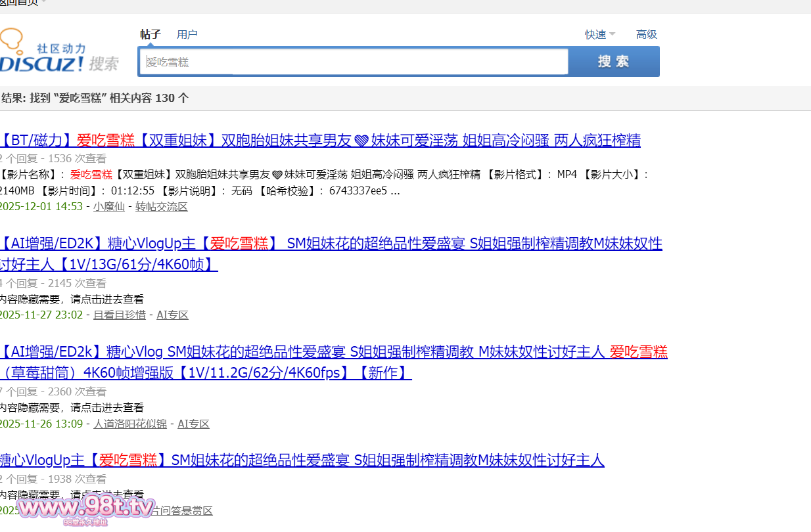
Task: Click the small arrow beside 快速
Action: coord(612,35)
